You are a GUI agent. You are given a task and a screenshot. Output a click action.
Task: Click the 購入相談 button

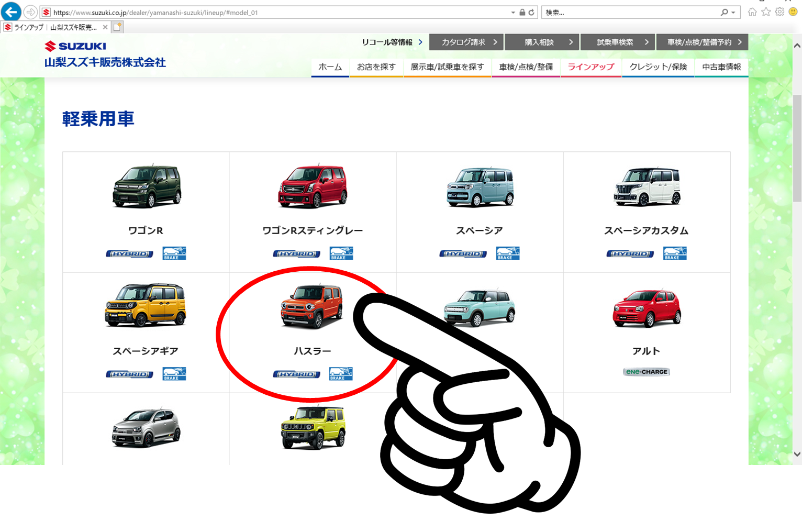click(542, 42)
